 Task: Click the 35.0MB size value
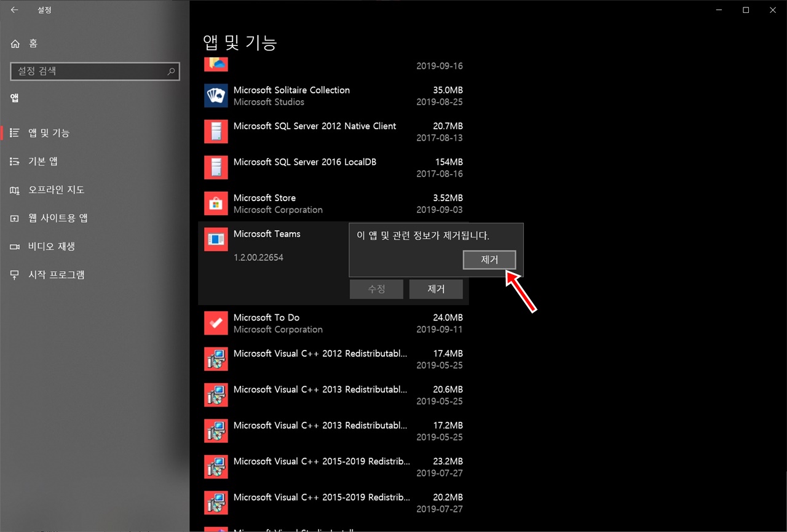click(x=448, y=90)
